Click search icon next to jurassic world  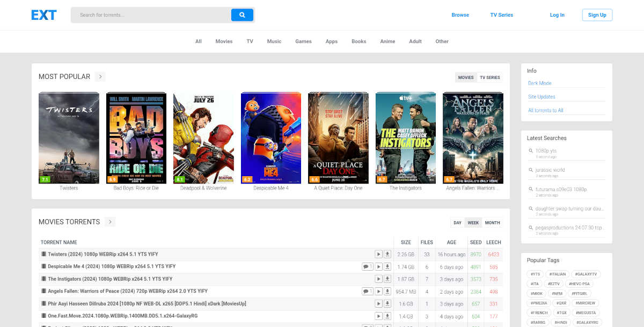tap(531, 170)
